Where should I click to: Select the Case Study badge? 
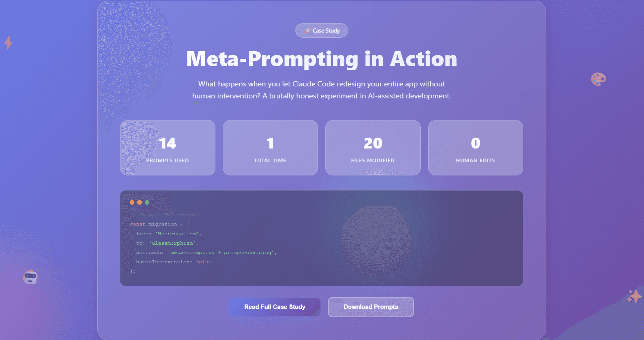(322, 30)
